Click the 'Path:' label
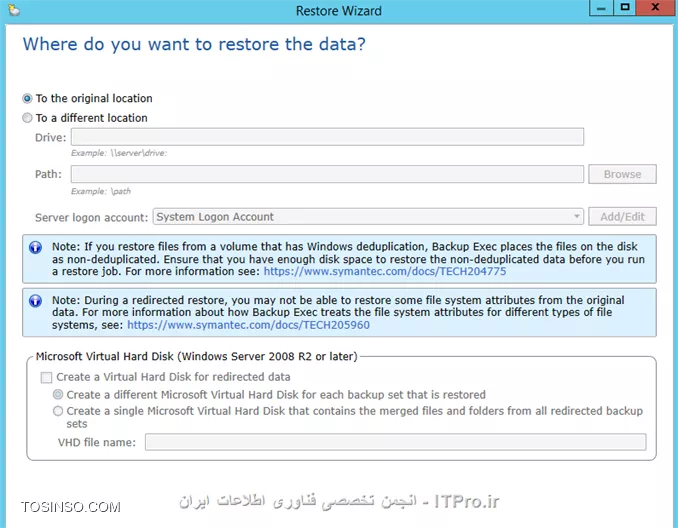 (x=48, y=174)
